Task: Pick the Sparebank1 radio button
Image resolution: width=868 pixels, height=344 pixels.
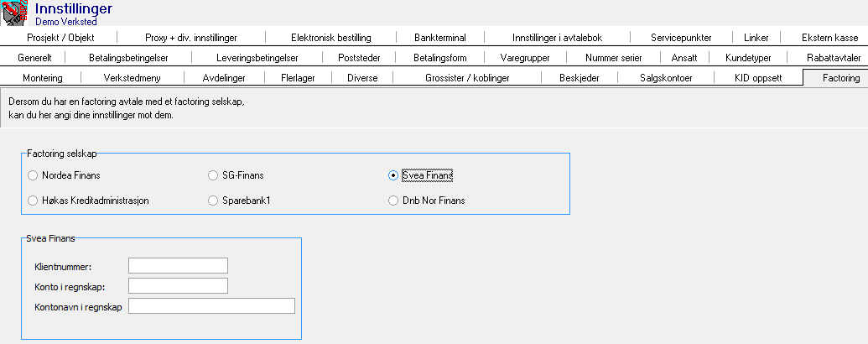Action: click(x=213, y=201)
